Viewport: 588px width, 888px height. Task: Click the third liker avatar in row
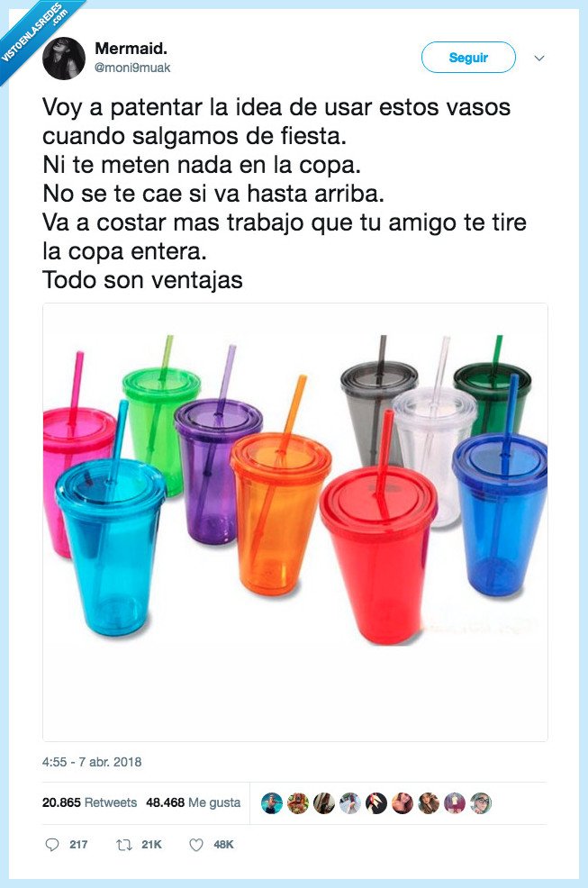click(x=324, y=803)
